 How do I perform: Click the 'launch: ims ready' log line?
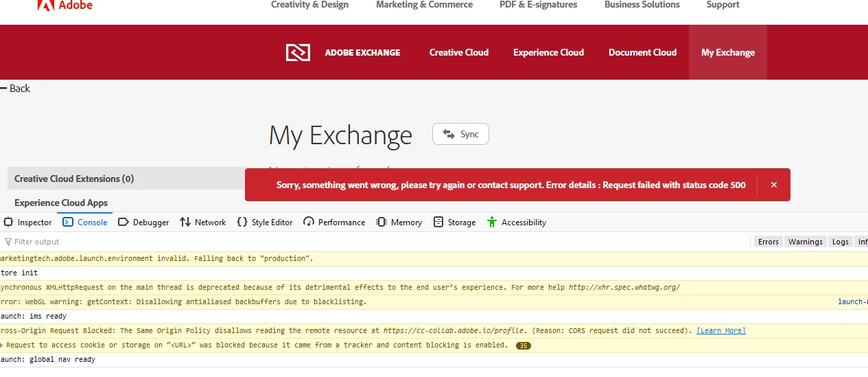[33, 316]
